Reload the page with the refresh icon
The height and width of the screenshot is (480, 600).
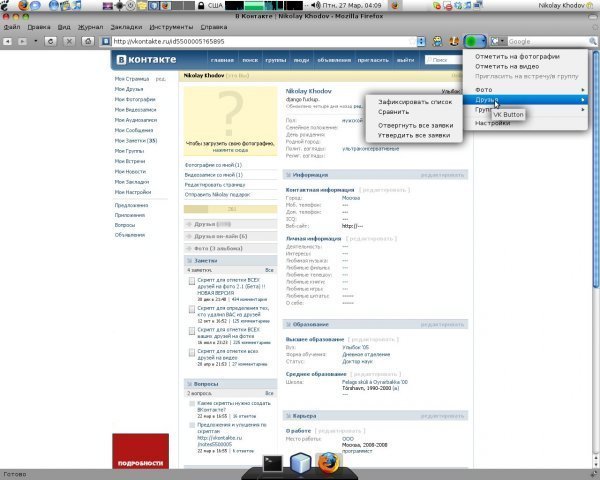coord(51,41)
